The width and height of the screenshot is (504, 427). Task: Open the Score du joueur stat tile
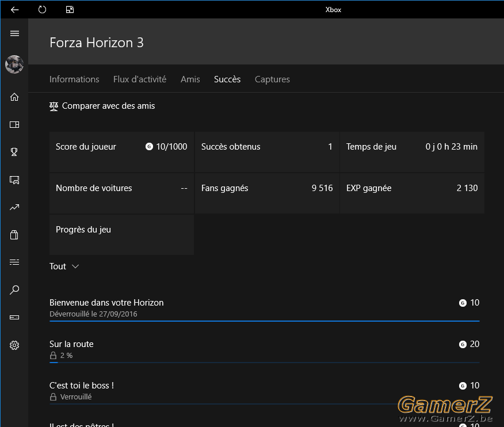pos(121,152)
